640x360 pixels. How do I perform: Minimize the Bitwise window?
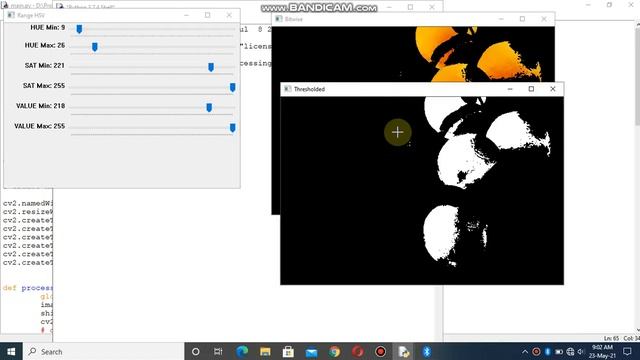[x=501, y=19]
